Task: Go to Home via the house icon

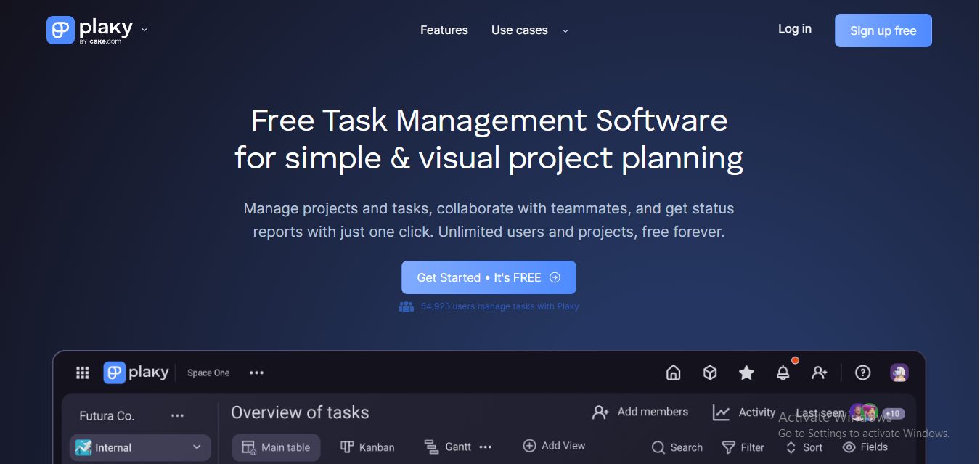Action: tap(674, 373)
